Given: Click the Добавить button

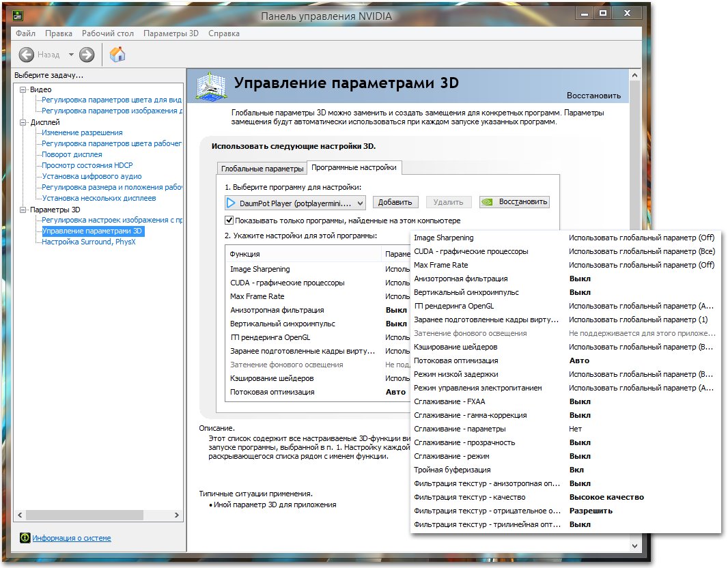Looking at the screenshot, I should [x=395, y=202].
